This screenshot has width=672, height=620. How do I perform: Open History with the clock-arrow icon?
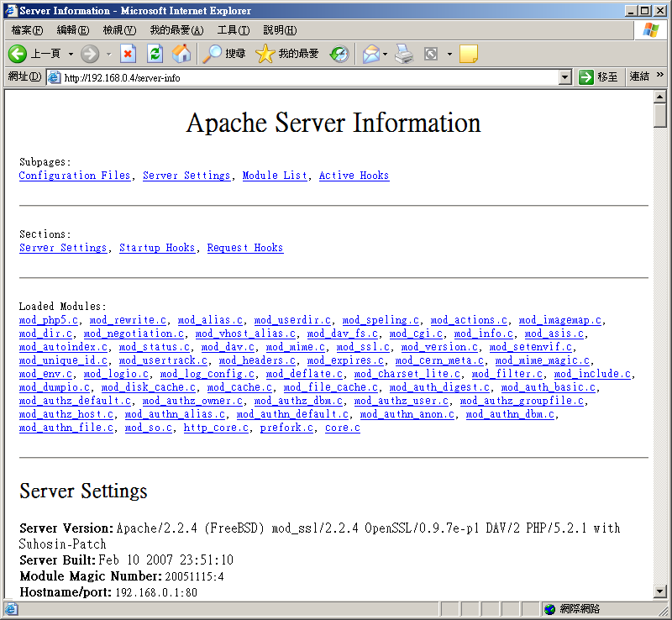(x=339, y=54)
